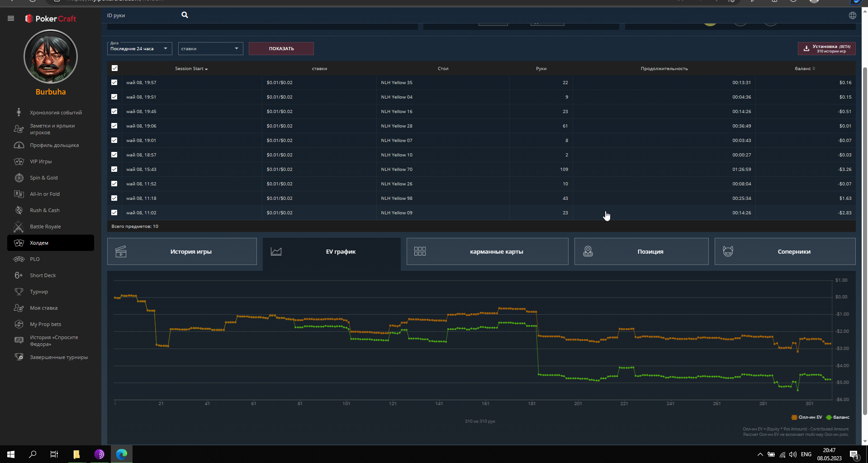
Task: Open История «Спросите Федора» section
Action: tap(51, 340)
